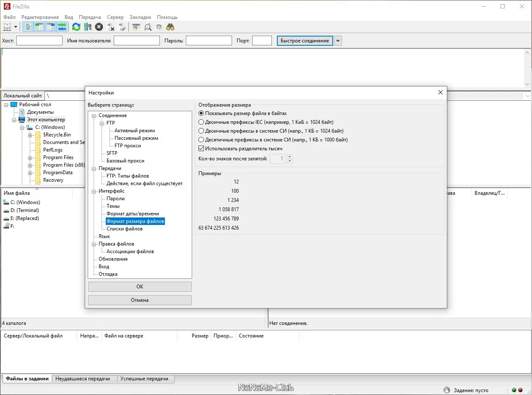Select Обновления settings page

click(113, 259)
